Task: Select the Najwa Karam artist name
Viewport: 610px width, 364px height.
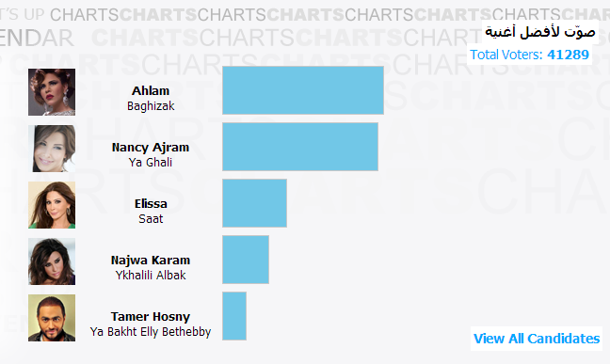Action: tap(151, 261)
